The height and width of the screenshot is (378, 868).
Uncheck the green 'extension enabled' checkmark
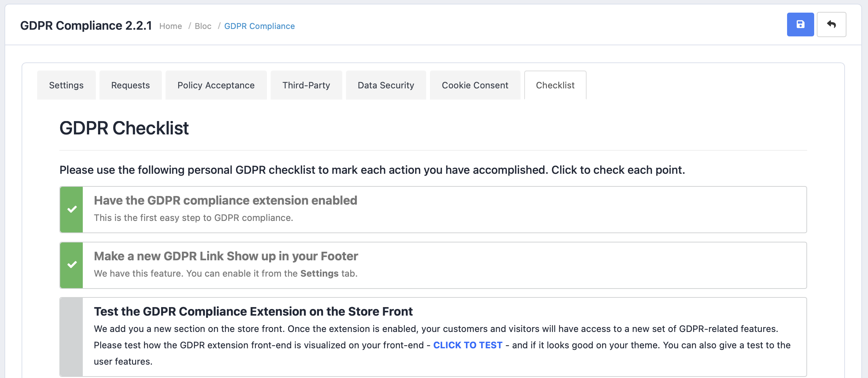[72, 209]
